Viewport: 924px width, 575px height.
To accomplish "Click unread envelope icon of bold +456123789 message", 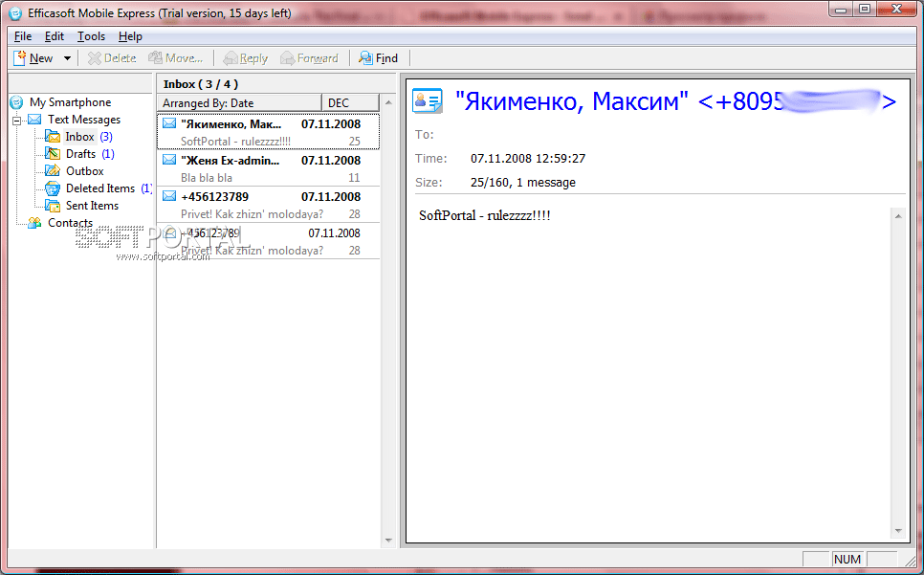I will coord(169,196).
